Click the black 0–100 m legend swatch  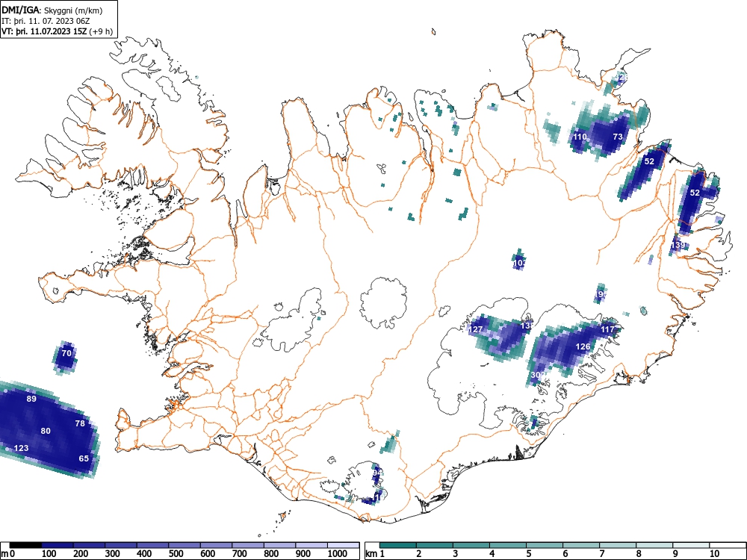(x=25, y=545)
